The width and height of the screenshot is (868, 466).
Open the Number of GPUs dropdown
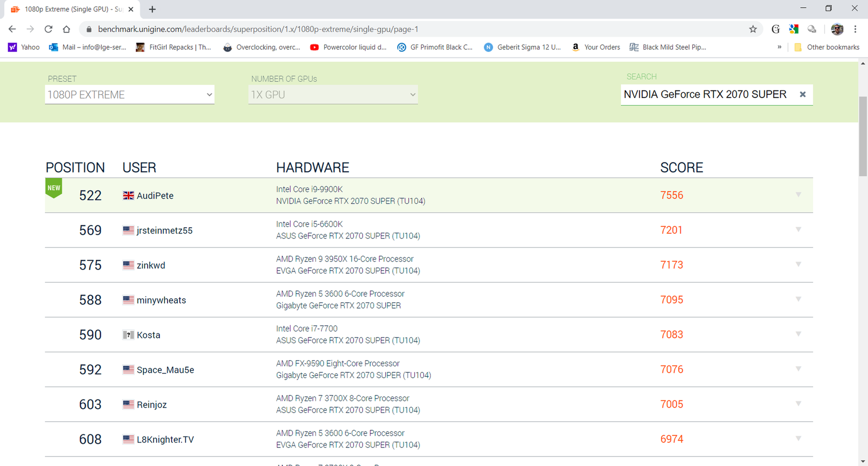coord(333,95)
